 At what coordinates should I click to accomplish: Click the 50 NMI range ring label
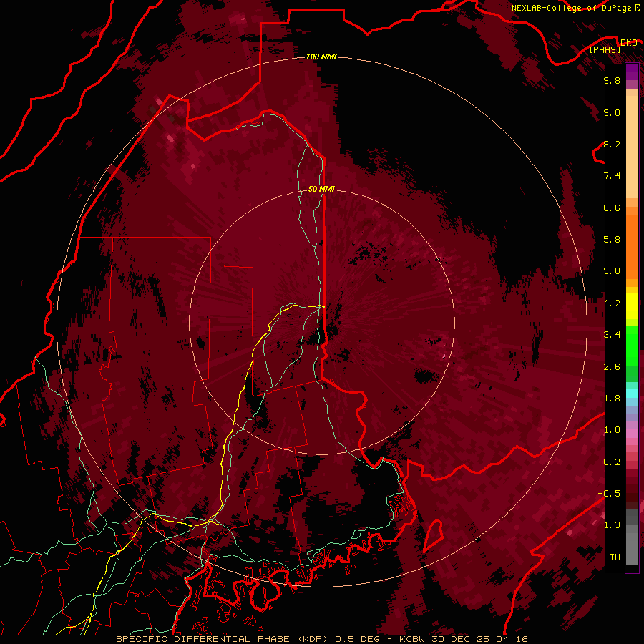click(x=321, y=189)
